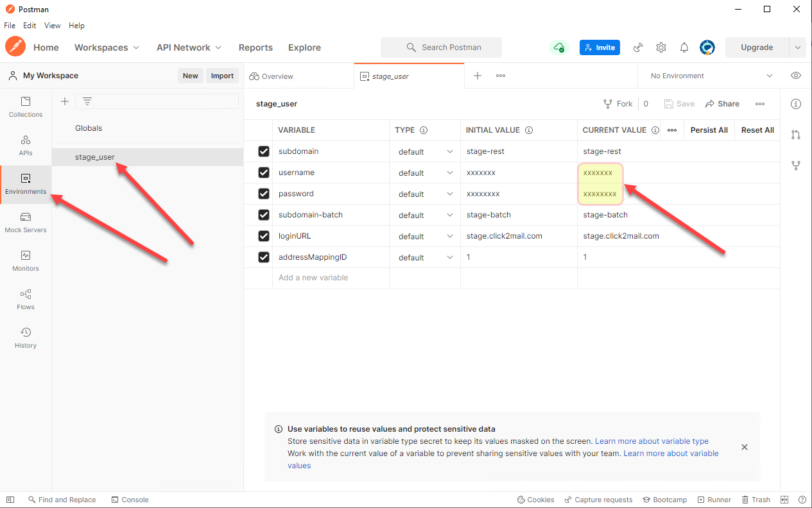
Task: Open the notifications bell icon
Action: 684,47
